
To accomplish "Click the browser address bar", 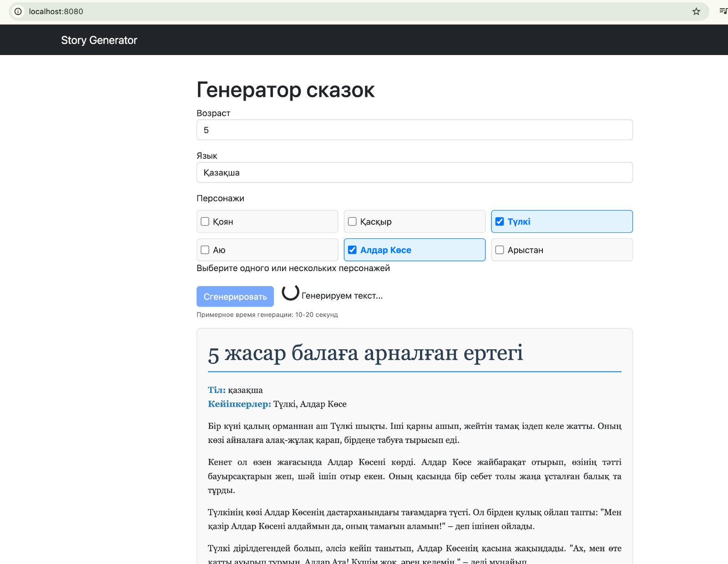I will (182, 11).
